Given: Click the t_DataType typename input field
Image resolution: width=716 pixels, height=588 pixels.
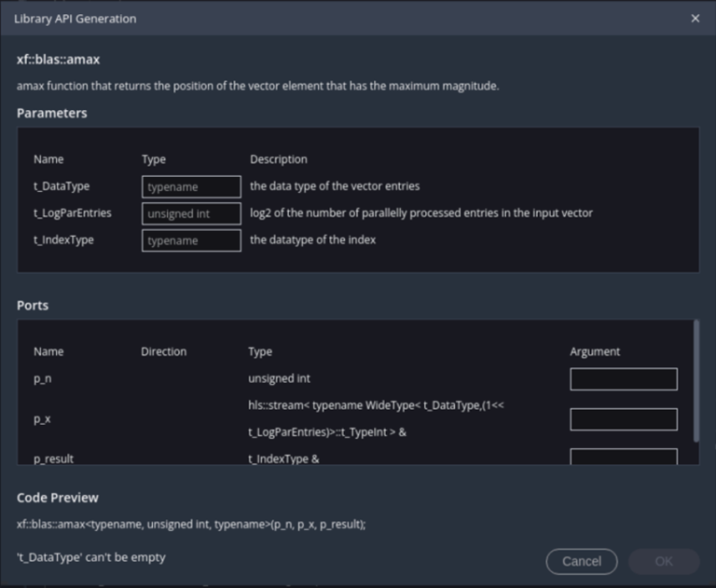Looking at the screenshot, I should [x=191, y=186].
